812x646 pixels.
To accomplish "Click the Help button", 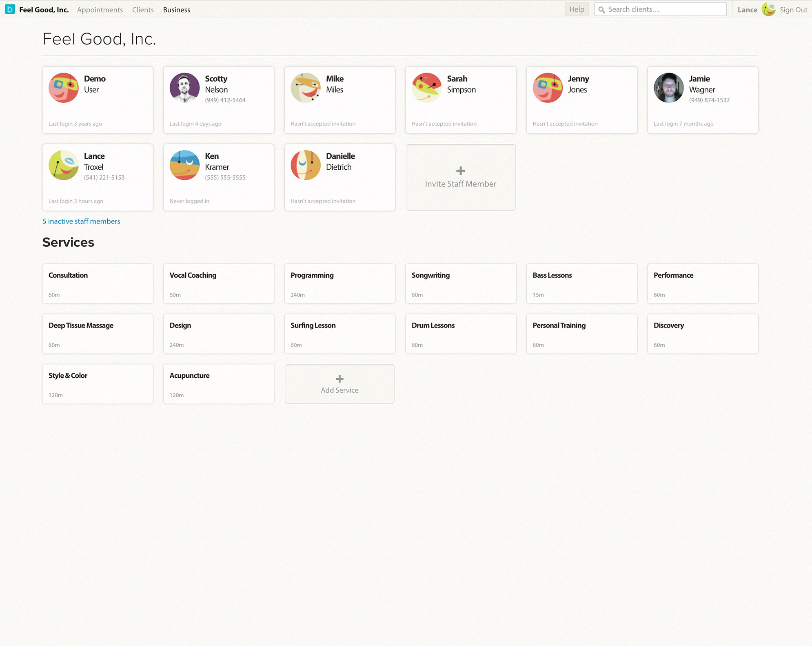I will (x=577, y=9).
